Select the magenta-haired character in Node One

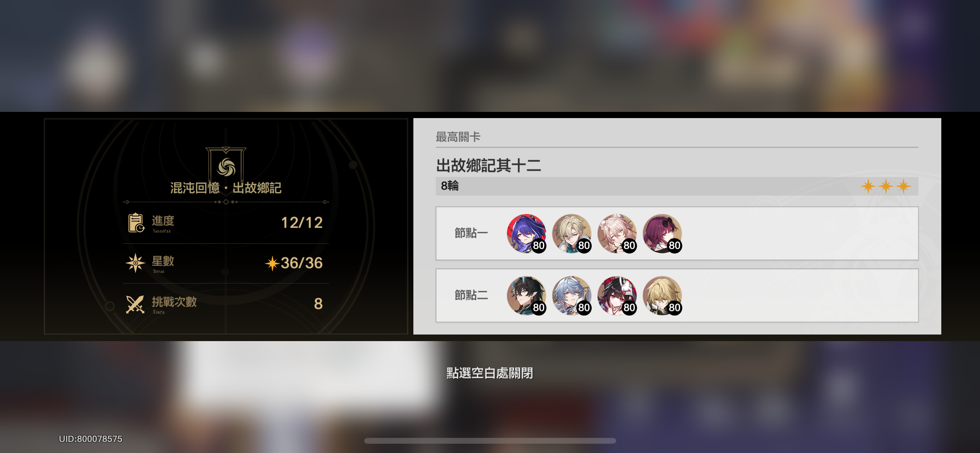(662, 233)
